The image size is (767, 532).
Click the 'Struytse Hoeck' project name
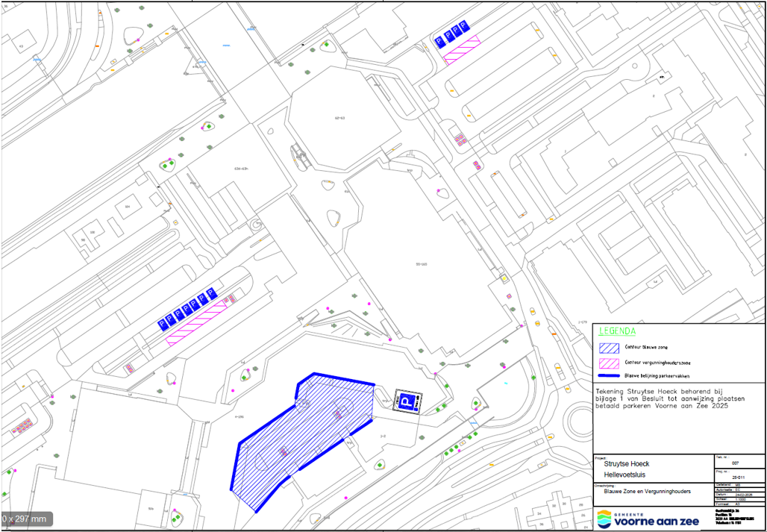click(626, 463)
